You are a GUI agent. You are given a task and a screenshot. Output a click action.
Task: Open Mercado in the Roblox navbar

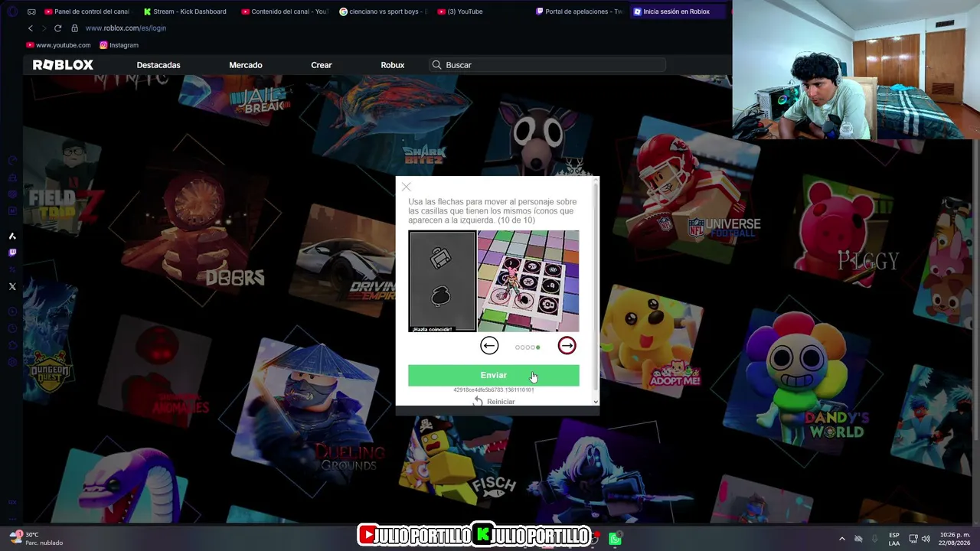(x=246, y=65)
